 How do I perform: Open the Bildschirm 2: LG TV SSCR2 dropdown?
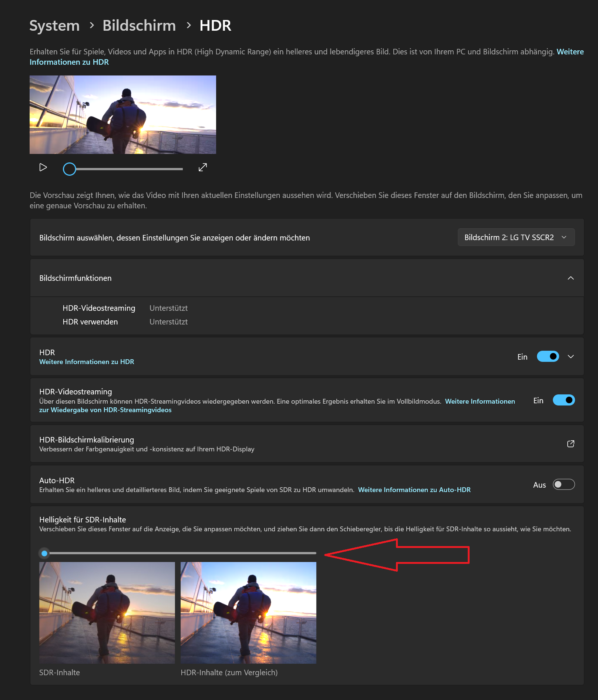pos(516,237)
